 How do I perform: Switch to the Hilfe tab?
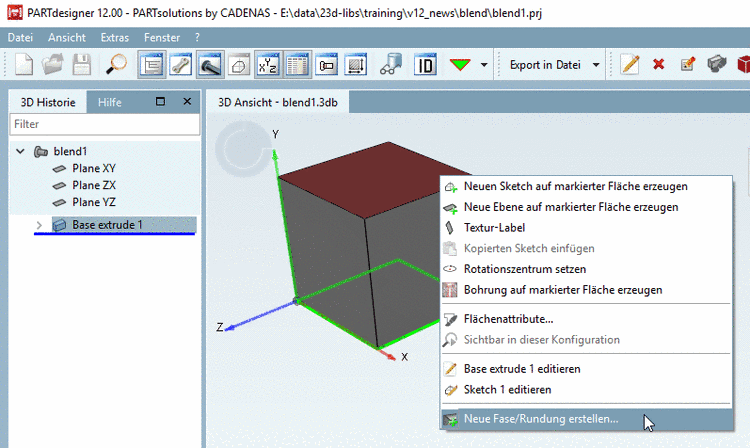coord(110,102)
